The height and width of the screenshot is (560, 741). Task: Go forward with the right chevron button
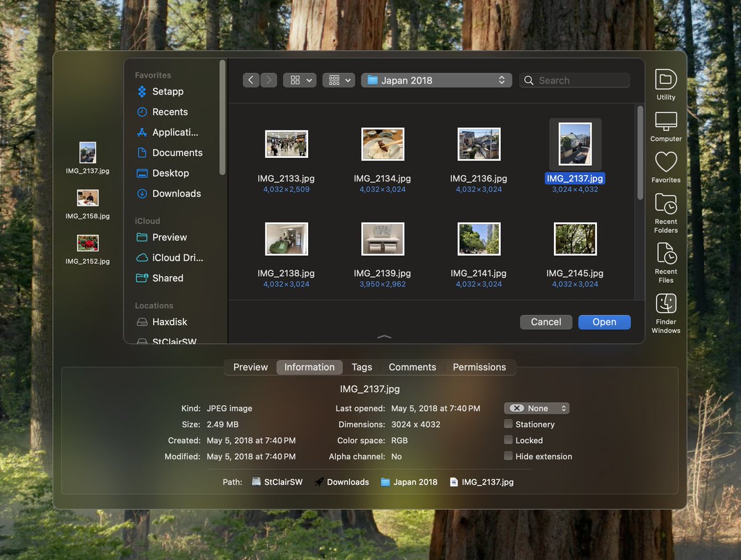(269, 80)
